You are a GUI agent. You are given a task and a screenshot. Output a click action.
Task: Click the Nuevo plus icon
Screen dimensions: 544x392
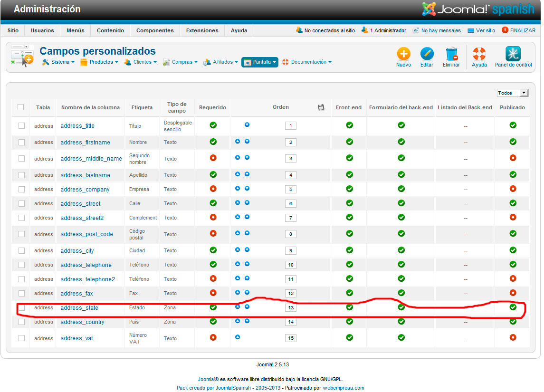[403, 54]
